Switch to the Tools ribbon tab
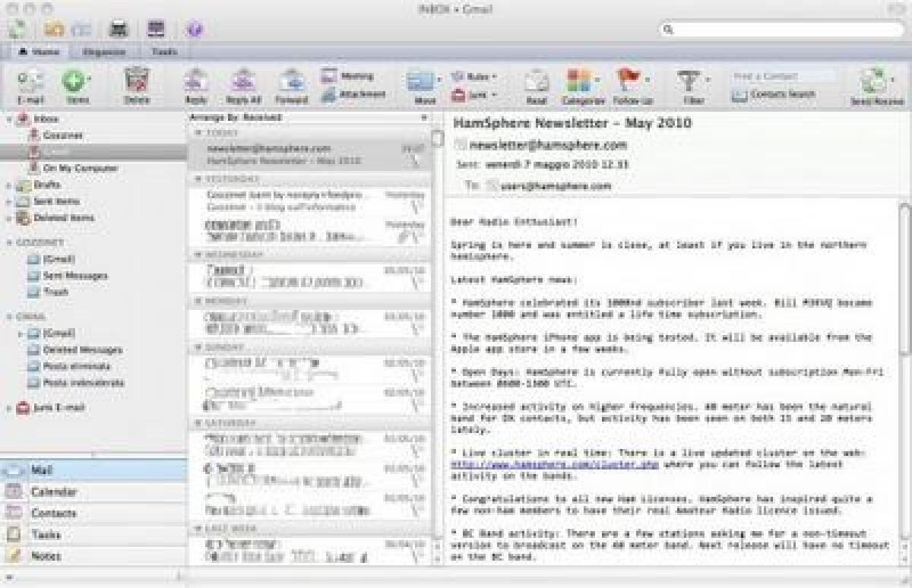Image resolution: width=912 pixels, height=588 pixels. click(164, 52)
